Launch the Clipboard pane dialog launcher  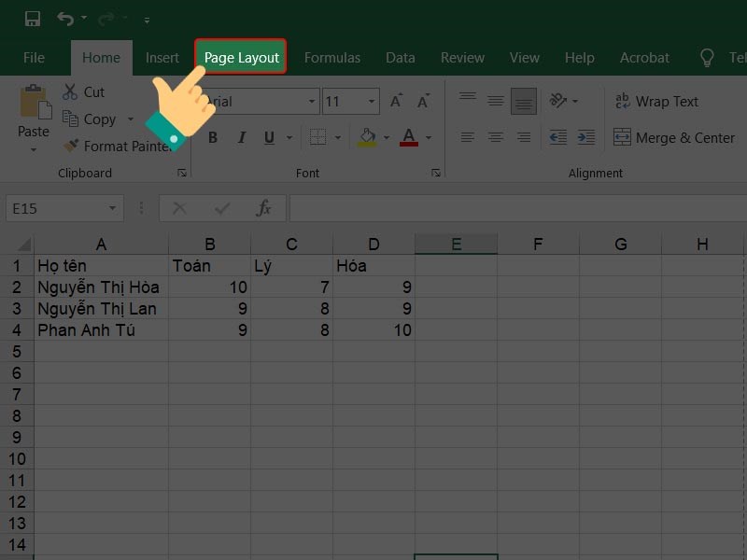coord(182,173)
